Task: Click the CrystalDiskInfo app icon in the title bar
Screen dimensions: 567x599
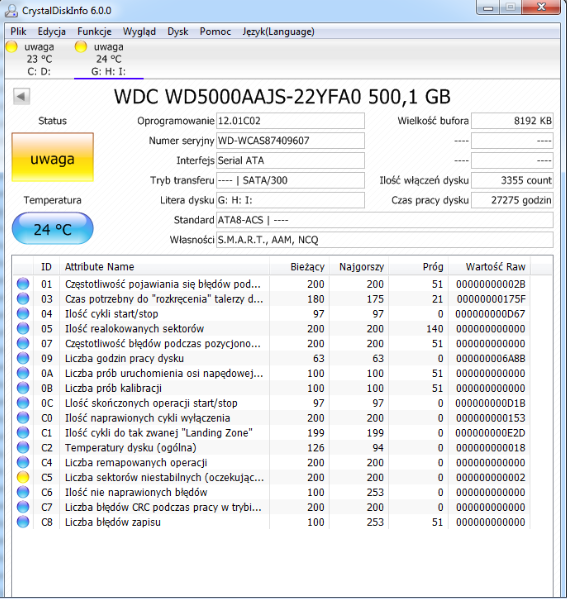Action: 11,11
